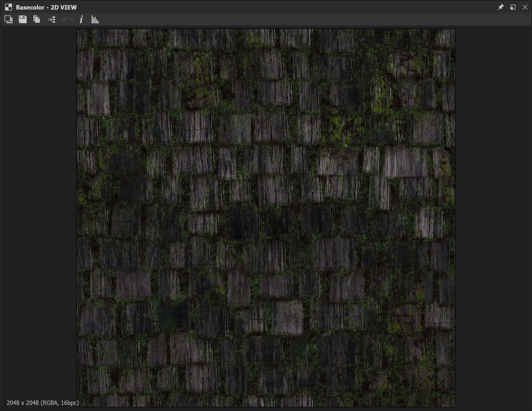532x411 pixels.
Task: Click the checkerboard 2D View panel icon
Action: coord(9,7)
